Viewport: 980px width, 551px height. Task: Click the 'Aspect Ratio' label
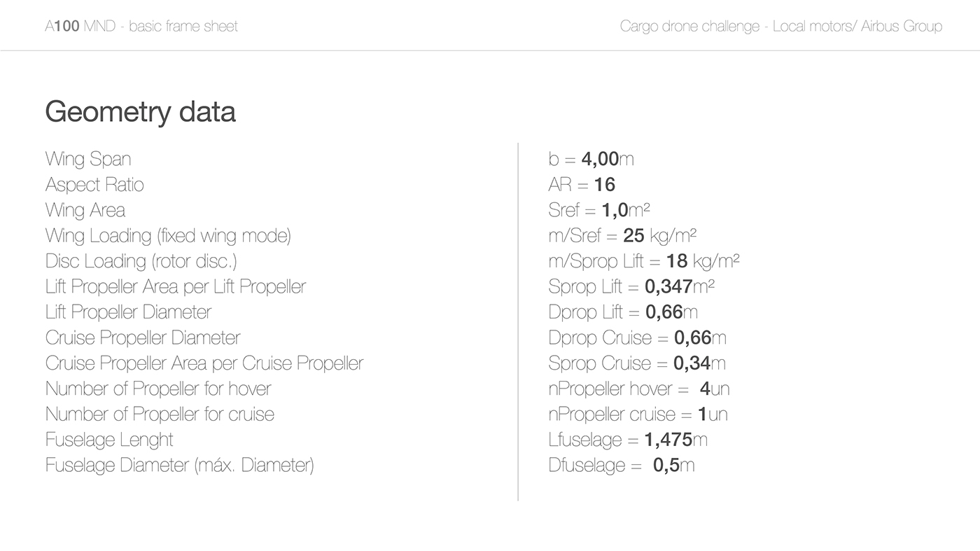(x=94, y=185)
